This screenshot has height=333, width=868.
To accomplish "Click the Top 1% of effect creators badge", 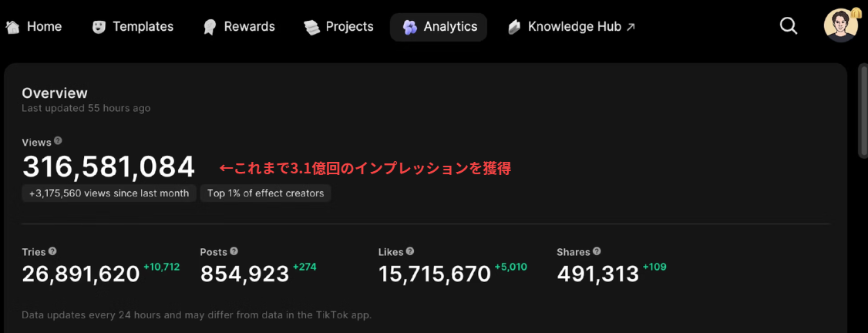I will [x=266, y=193].
